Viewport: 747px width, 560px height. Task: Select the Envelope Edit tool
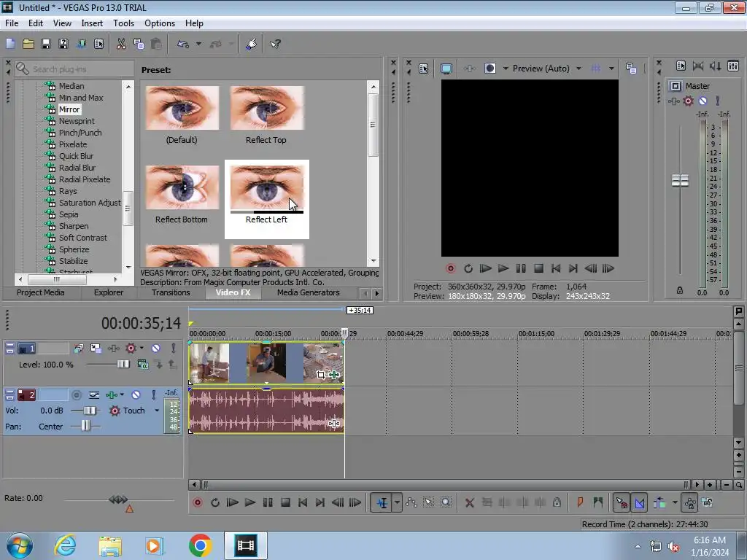[411, 502]
